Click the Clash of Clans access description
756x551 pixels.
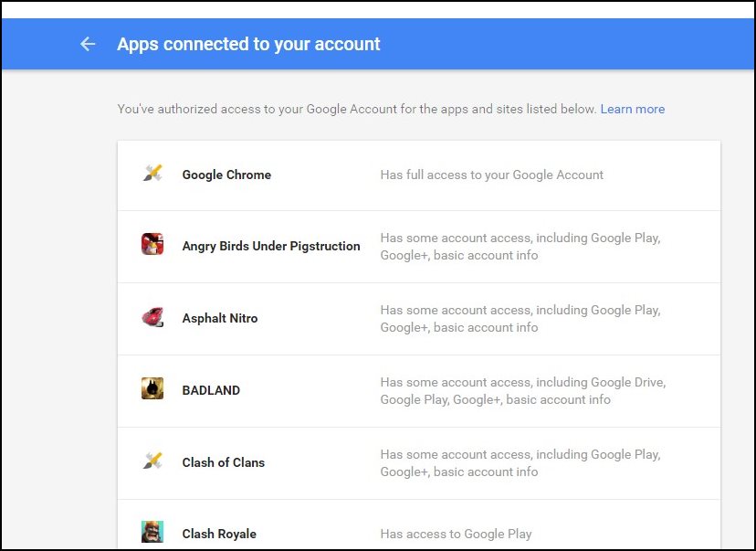[520, 462]
